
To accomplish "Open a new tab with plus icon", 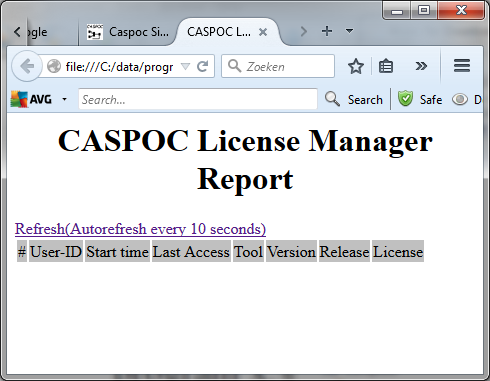I will (x=327, y=31).
